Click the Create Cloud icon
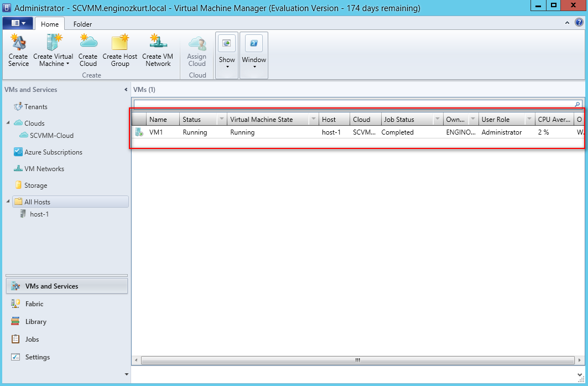 [x=88, y=42]
